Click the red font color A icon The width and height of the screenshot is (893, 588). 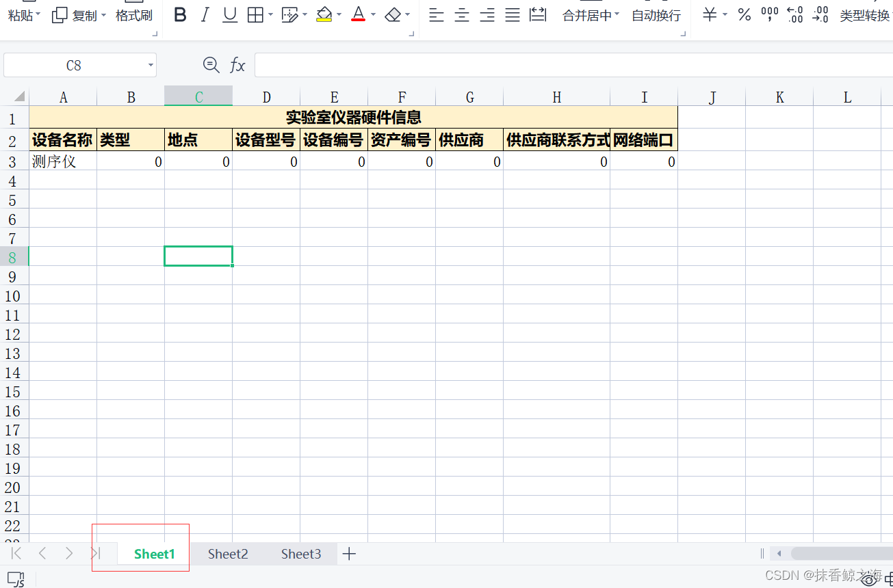click(x=358, y=15)
